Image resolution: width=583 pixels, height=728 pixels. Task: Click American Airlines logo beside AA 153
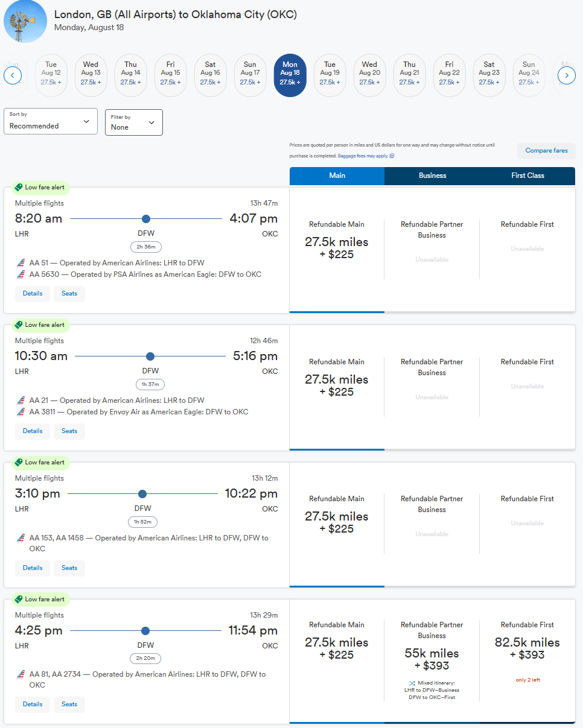(x=21, y=538)
